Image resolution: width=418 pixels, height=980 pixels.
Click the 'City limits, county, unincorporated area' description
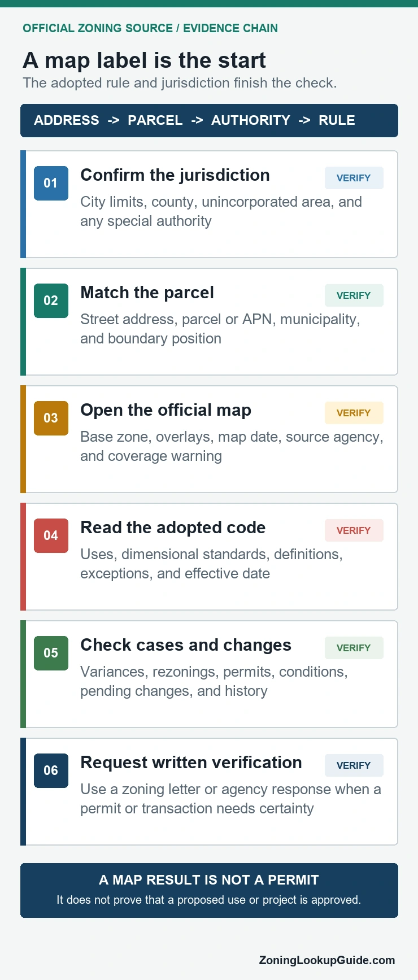click(221, 211)
